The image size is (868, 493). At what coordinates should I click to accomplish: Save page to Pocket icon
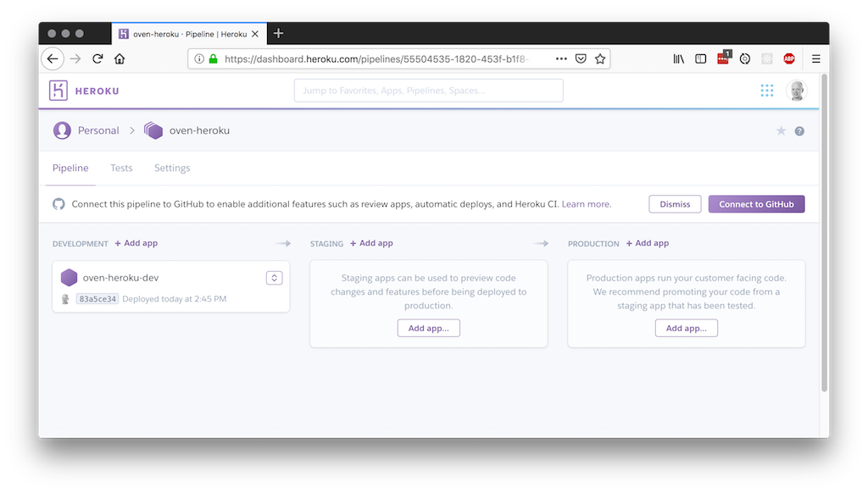(581, 58)
